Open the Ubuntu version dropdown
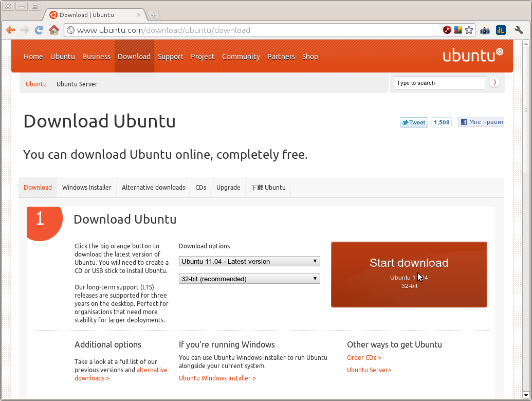The image size is (532, 401). tap(249, 261)
